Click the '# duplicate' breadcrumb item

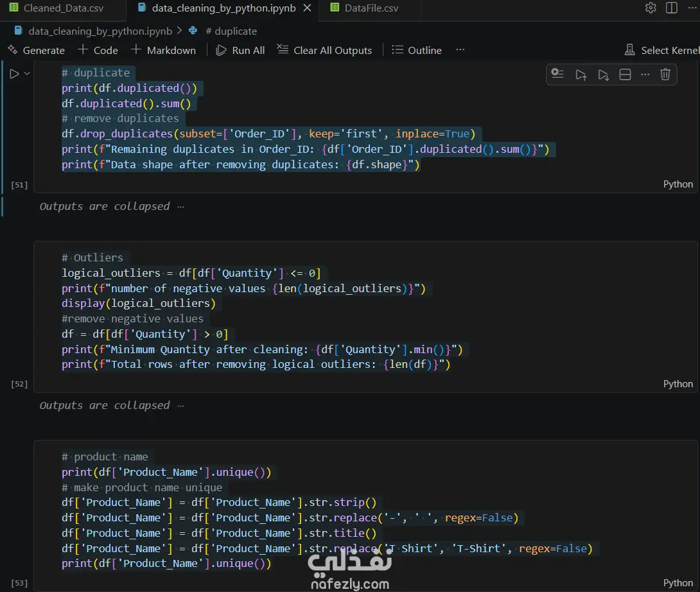(231, 31)
